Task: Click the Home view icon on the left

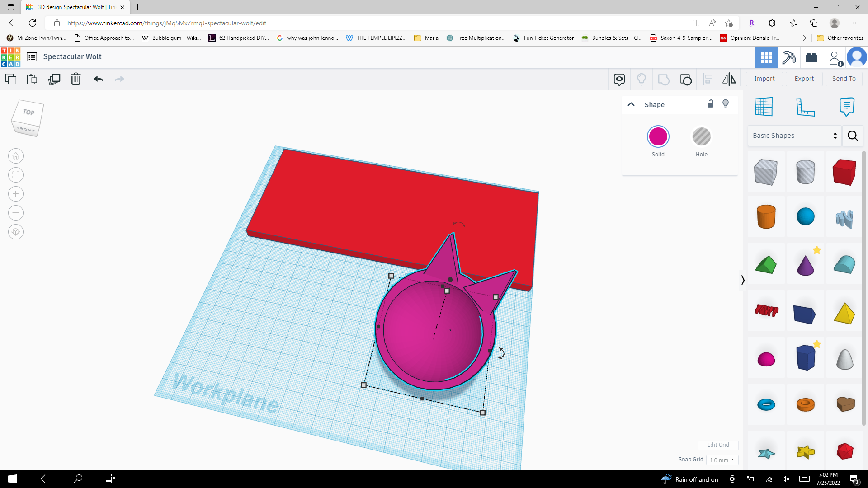Action: pyautogui.click(x=15, y=156)
